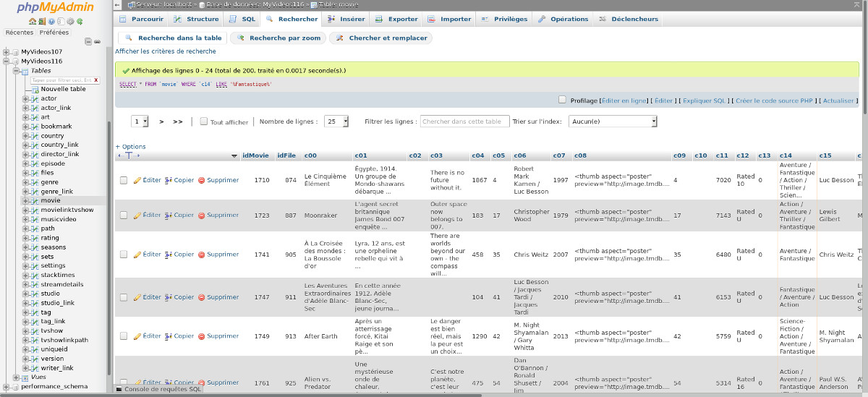
Task: Check the Tout afficher checkbox
Action: (x=204, y=122)
